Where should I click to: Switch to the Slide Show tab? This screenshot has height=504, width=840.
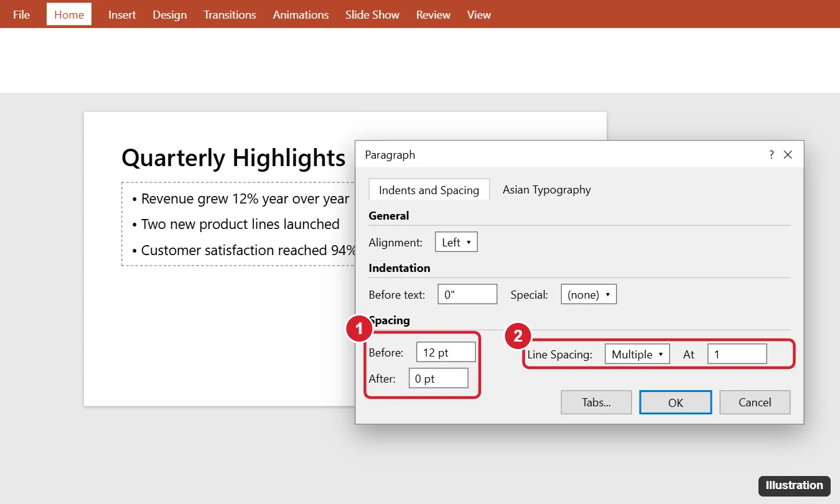(x=373, y=14)
